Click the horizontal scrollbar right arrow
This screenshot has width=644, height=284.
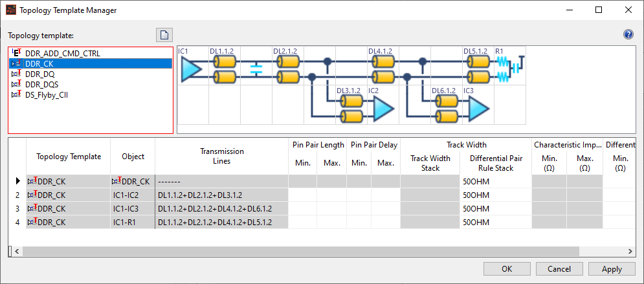pyautogui.click(x=631, y=250)
